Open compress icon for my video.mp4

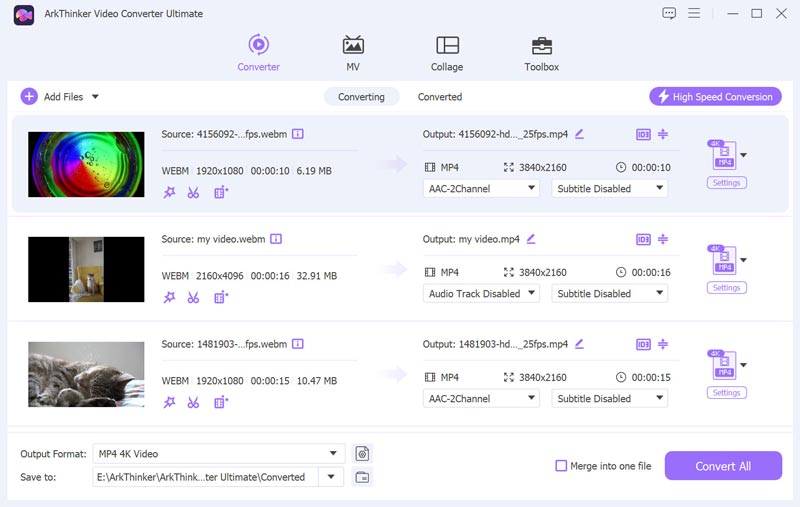click(663, 239)
